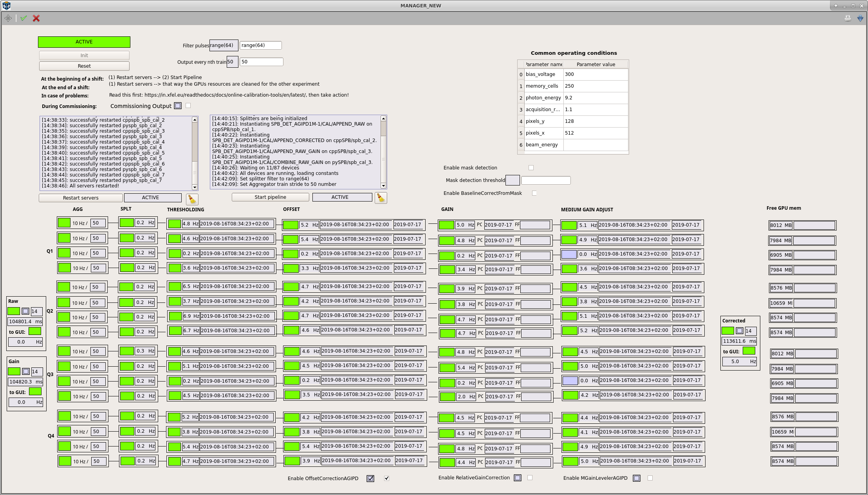This screenshot has width=868, height=495.
Task: Clear pipeline log with broom icon
Action: tap(381, 198)
